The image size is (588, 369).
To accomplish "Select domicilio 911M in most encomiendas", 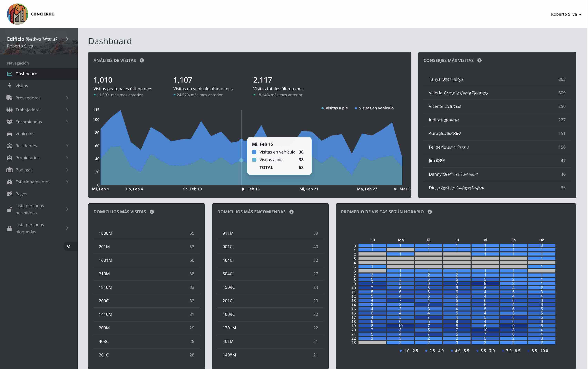I will point(270,233).
